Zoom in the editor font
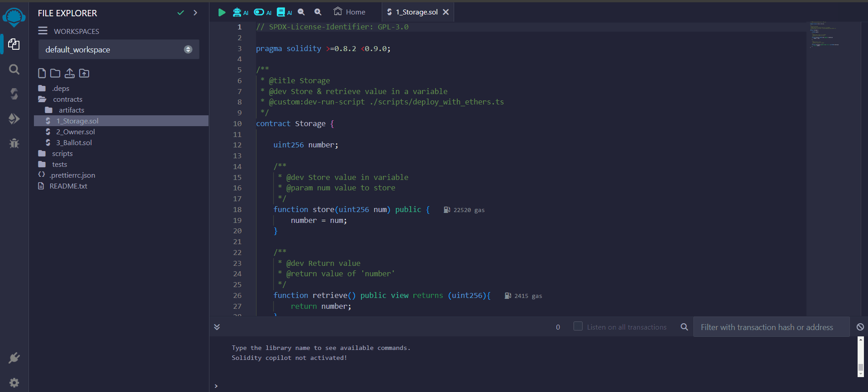 (318, 12)
